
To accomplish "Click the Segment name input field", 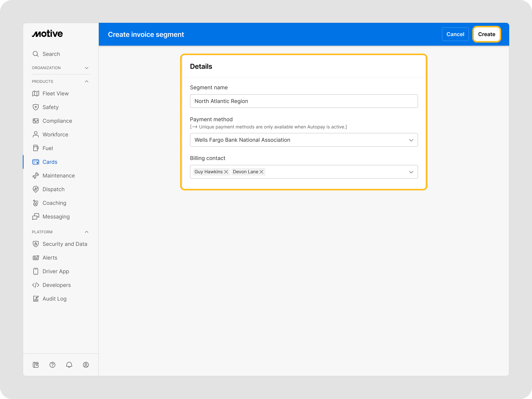I will pyautogui.click(x=303, y=101).
